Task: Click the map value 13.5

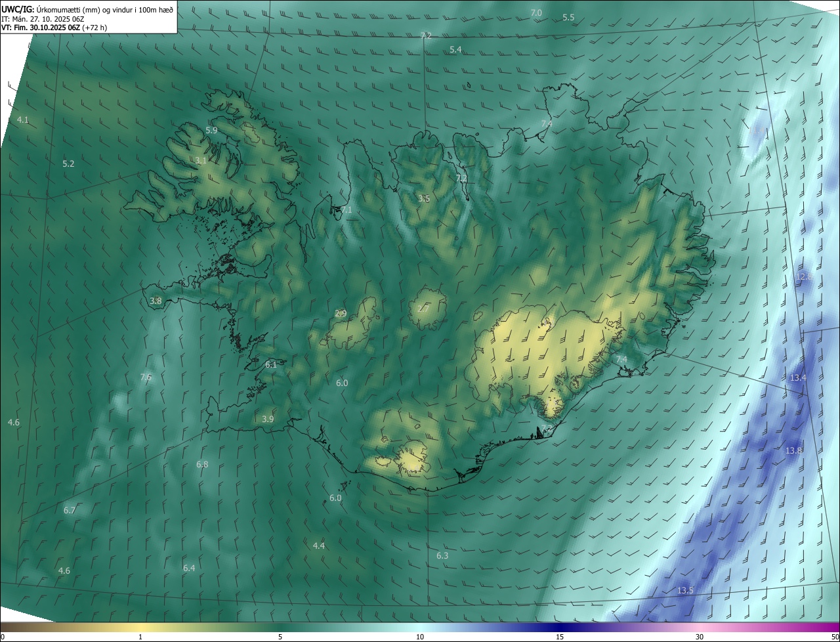Action: pyautogui.click(x=685, y=591)
